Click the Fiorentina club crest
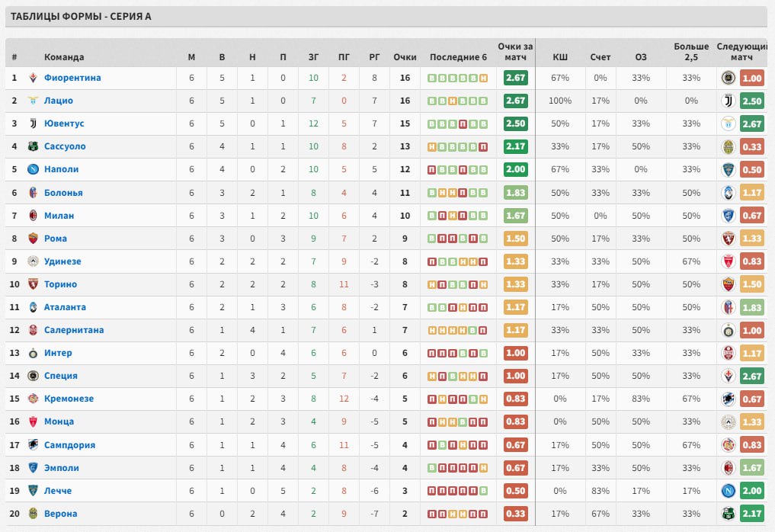Viewport: 775px width, 532px height. (33, 78)
